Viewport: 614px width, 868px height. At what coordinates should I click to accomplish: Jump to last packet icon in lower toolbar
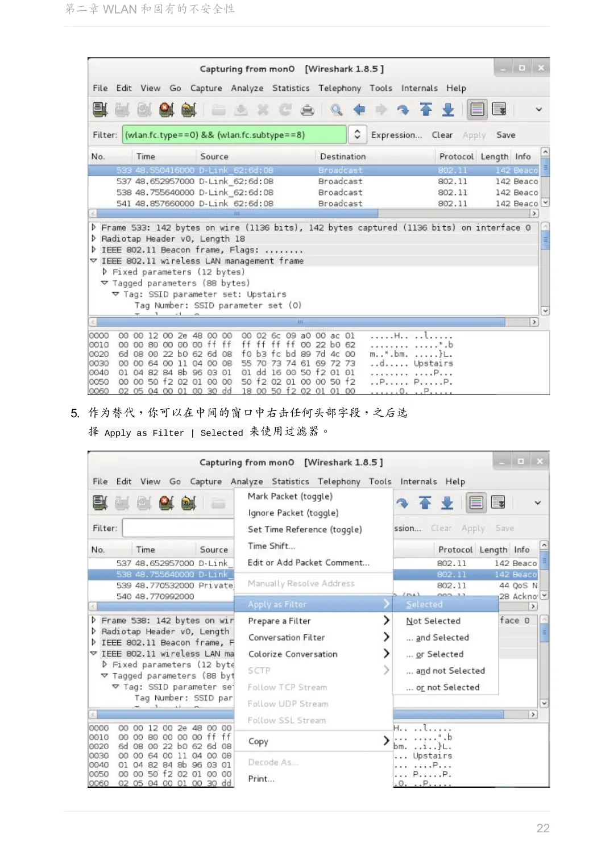pos(447,502)
